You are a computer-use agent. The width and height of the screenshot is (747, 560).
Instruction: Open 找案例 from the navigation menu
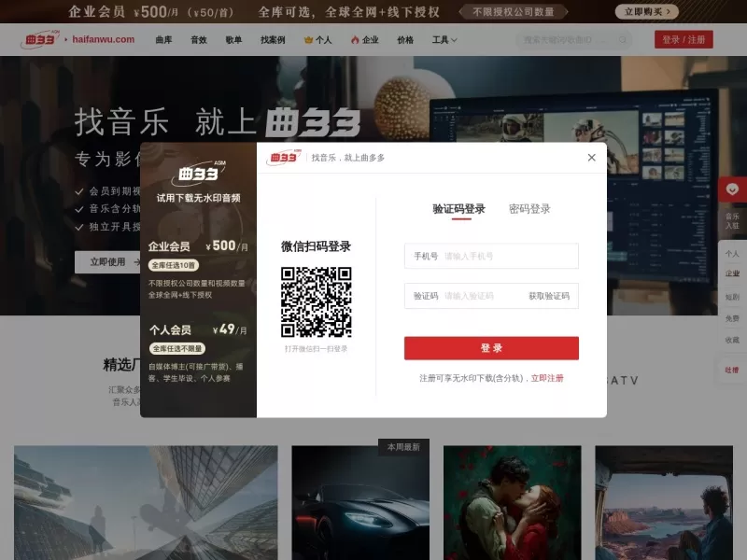point(275,40)
